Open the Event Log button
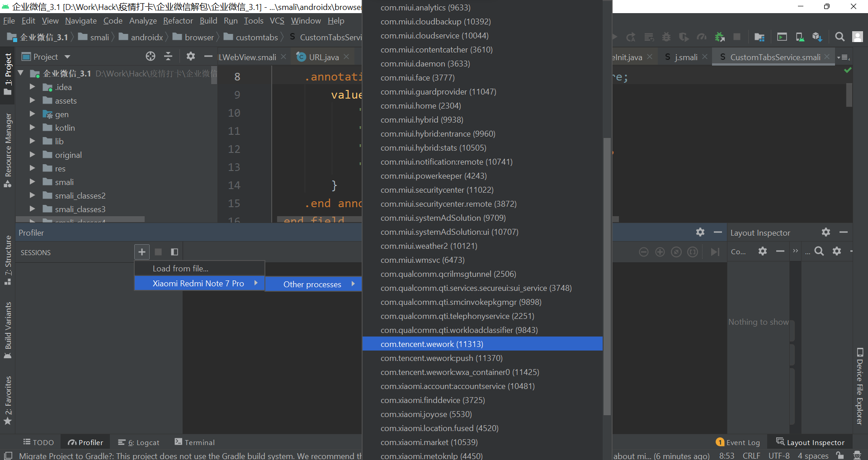The height and width of the screenshot is (460, 868). 738,442
